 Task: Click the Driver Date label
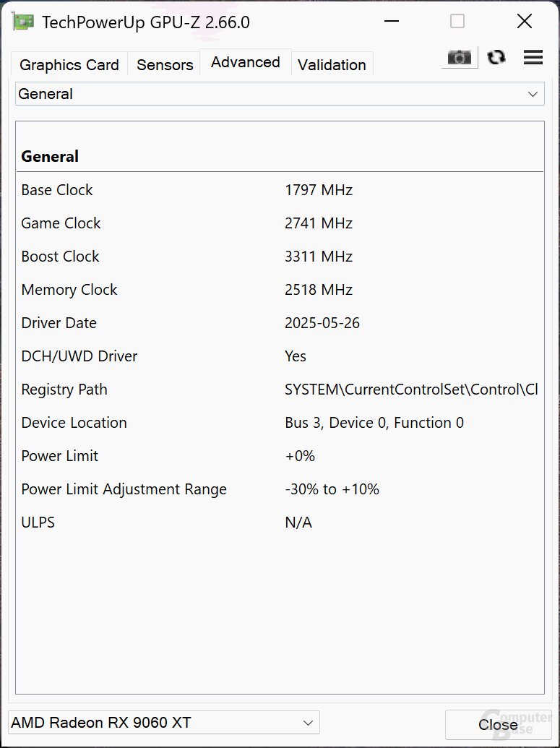coord(59,323)
